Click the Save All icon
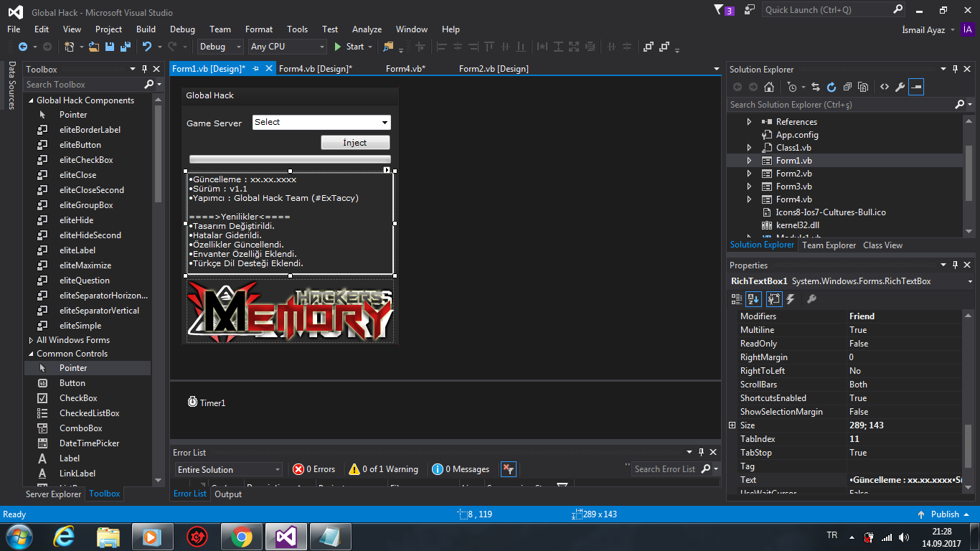The width and height of the screenshot is (980, 551). click(x=125, y=47)
